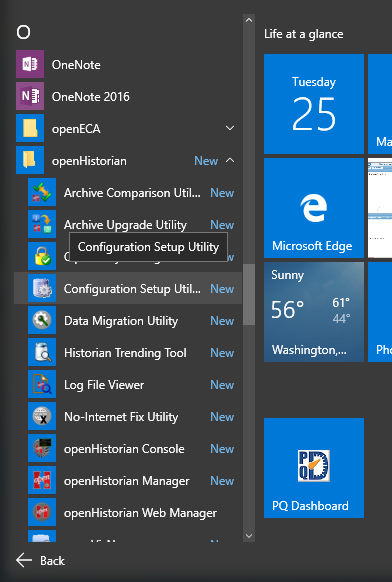This screenshot has width=392, height=582.
Task: Launch Historian Trending Tool icon
Action: (x=42, y=352)
